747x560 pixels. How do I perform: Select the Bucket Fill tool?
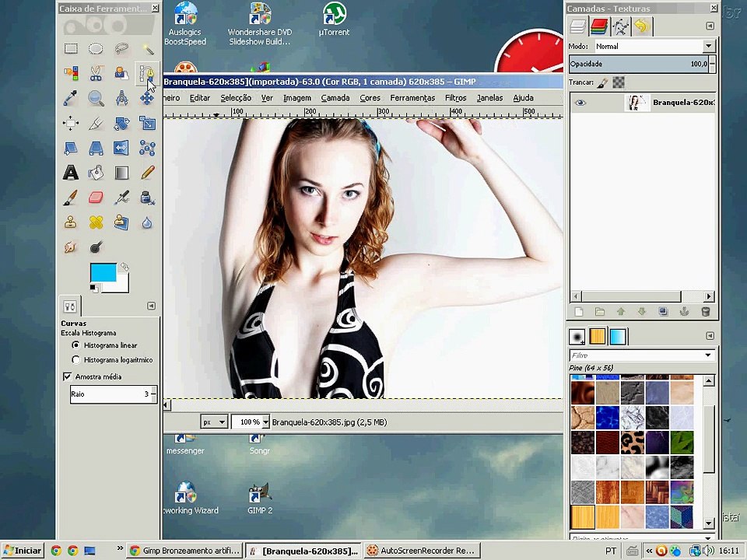(x=96, y=173)
